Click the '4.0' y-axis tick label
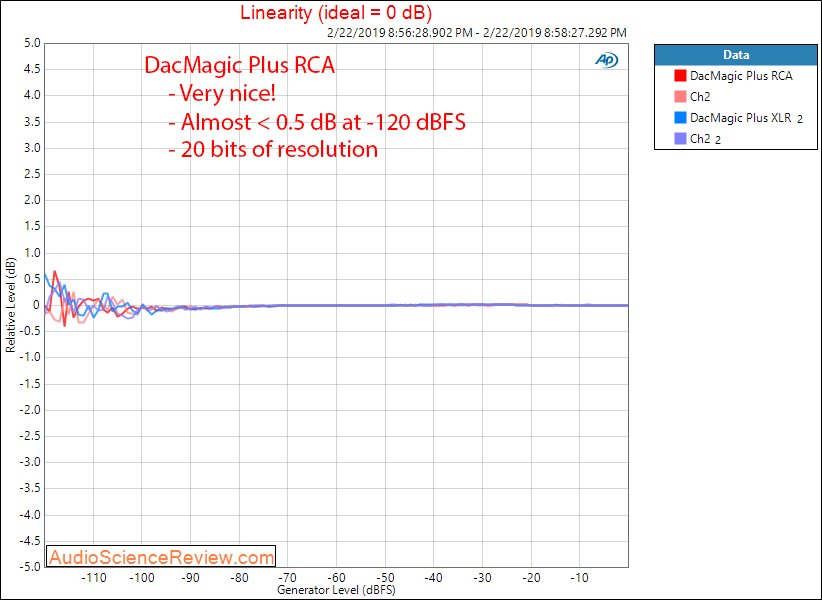Screen dimensions: 822x600 32,95
